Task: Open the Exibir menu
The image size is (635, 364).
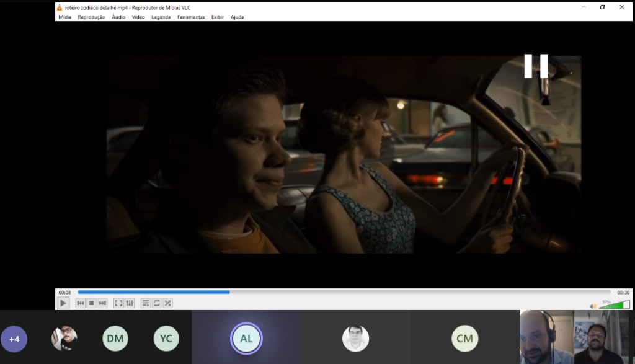Action: (218, 17)
